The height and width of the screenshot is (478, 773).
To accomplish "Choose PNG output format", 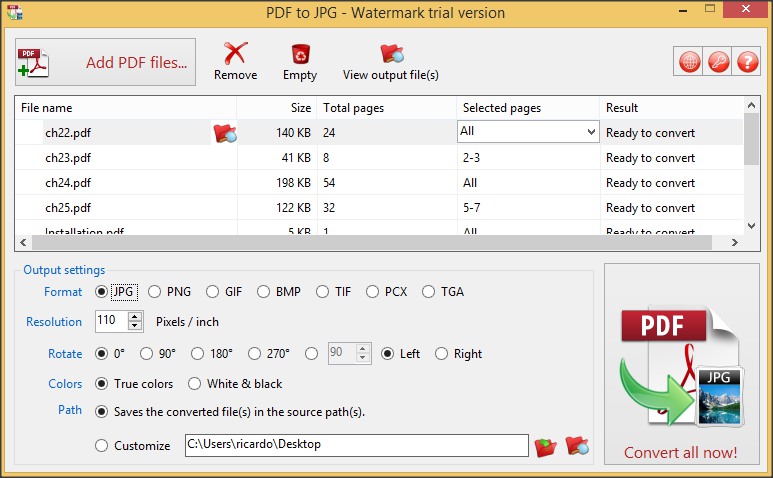I will pos(154,292).
